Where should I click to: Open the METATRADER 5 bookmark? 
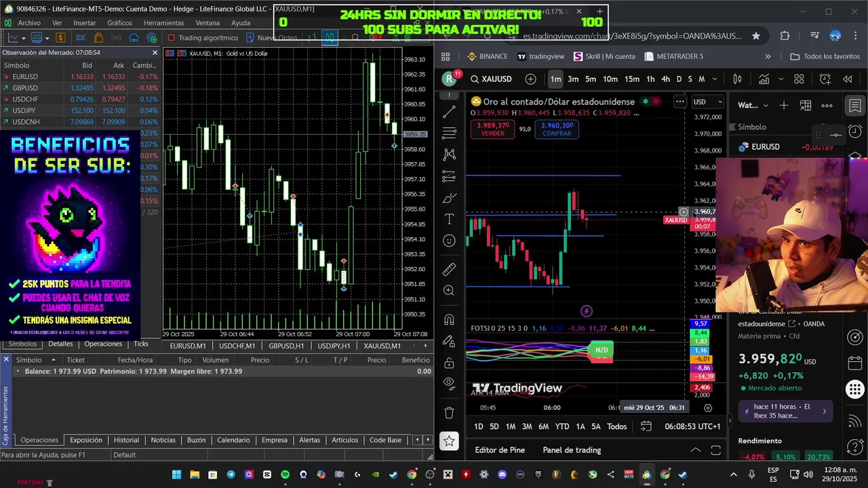(x=673, y=56)
